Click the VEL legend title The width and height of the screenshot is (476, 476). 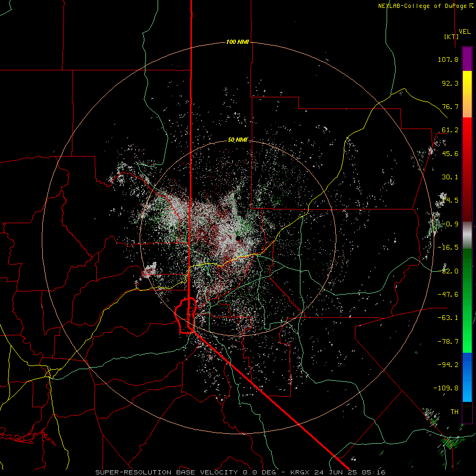465,32
